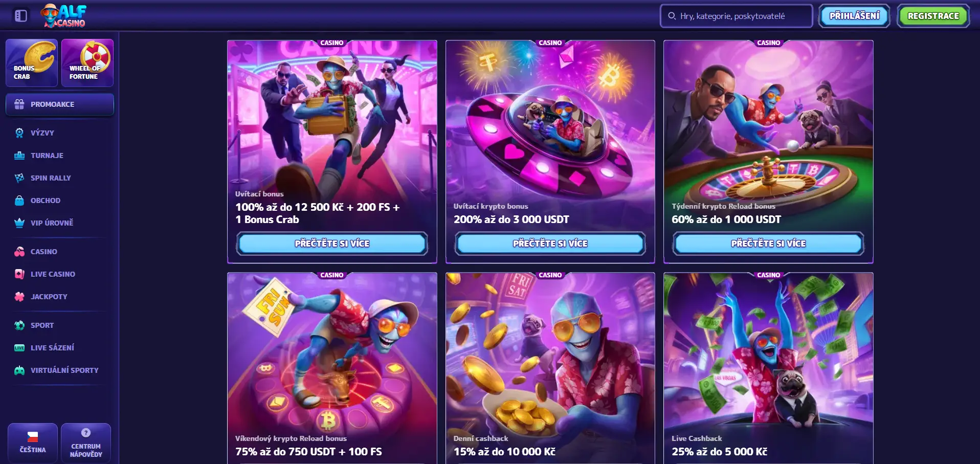Select the Promoakce gift icon
This screenshot has width=980, height=464.
[x=19, y=104]
